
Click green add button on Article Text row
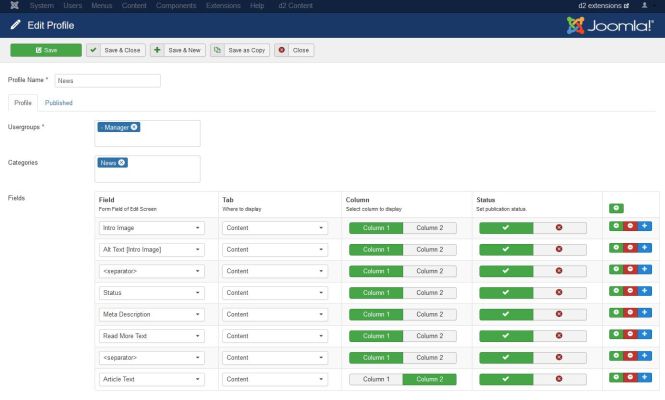click(616, 378)
